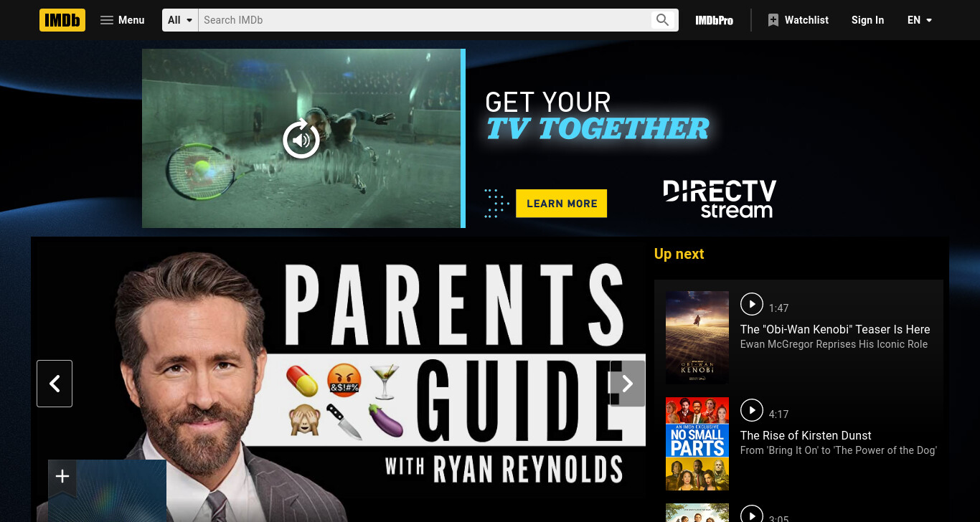Image resolution: width=980 pixels, height=522 pixels.
Task: Play The Rise of Kirsten Dunst video
Action: click(x=751, y=410)
